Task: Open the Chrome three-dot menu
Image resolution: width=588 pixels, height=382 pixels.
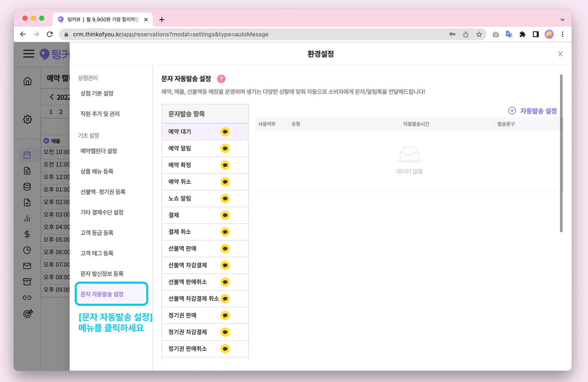Action: click(562, 34)
